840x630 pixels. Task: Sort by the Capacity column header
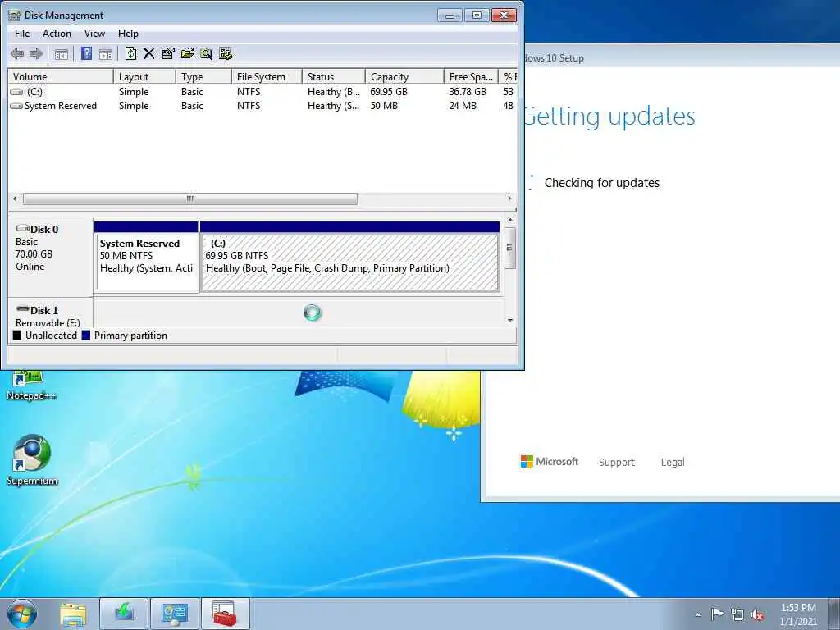pos(404,76)
